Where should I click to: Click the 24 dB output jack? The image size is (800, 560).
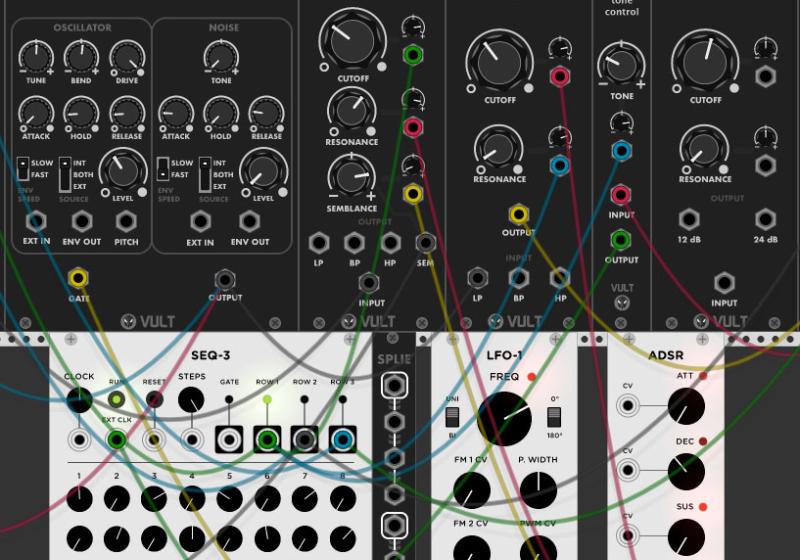click(x=765, y=220)
